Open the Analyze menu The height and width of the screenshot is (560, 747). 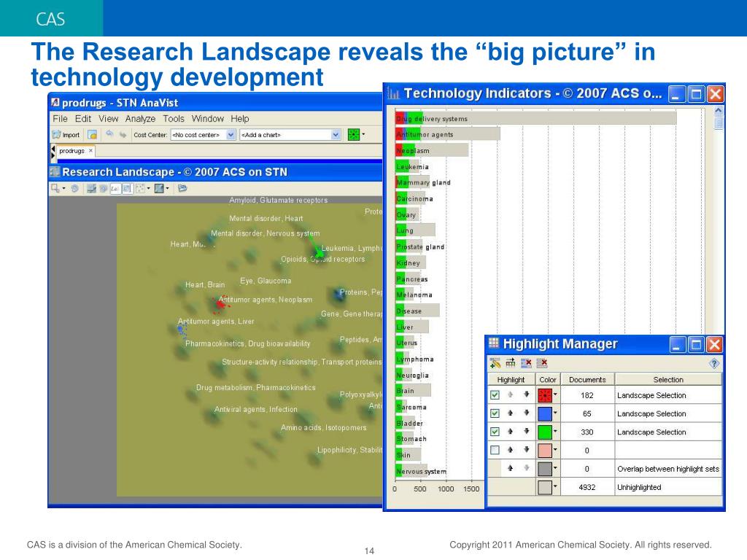tap(140, 119)
